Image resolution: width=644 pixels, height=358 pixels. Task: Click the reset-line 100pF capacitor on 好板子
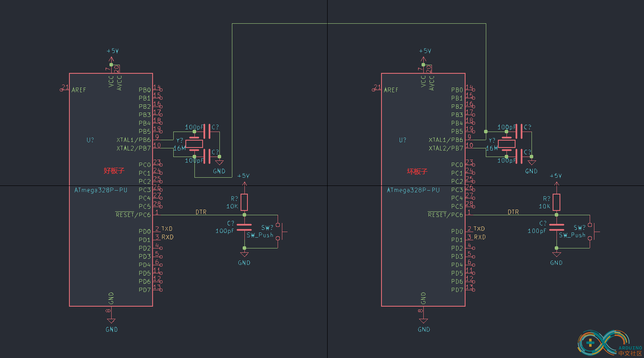(244, 227)
